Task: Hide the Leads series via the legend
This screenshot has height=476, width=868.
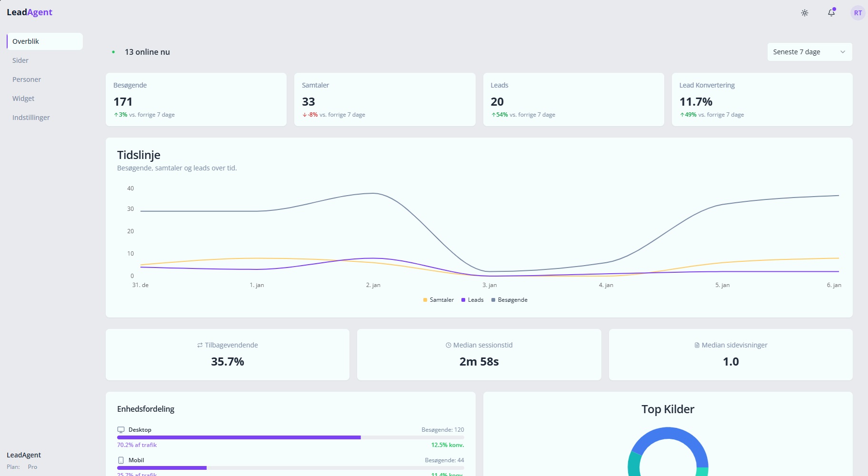Action: tap(472, 300)
